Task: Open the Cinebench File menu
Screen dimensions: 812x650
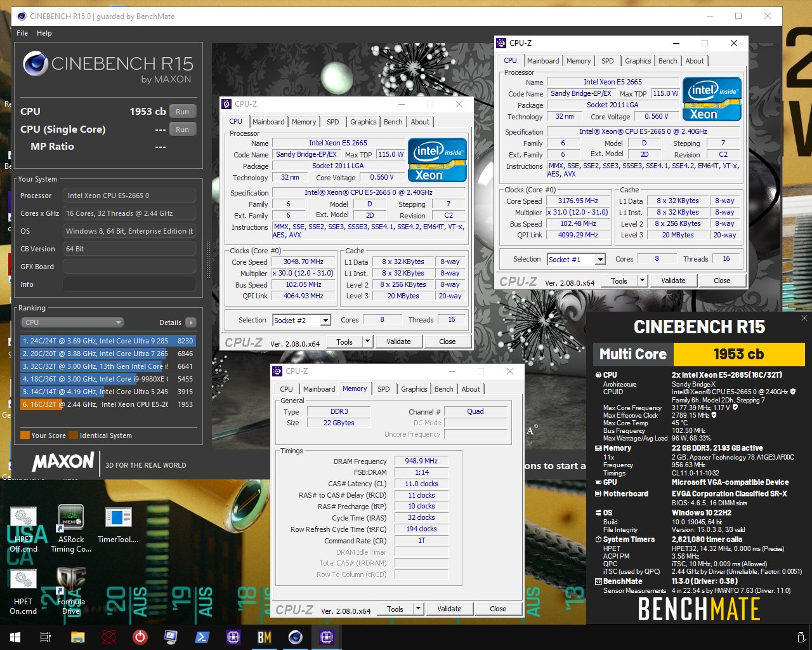Action: click(x=22, y=33)
